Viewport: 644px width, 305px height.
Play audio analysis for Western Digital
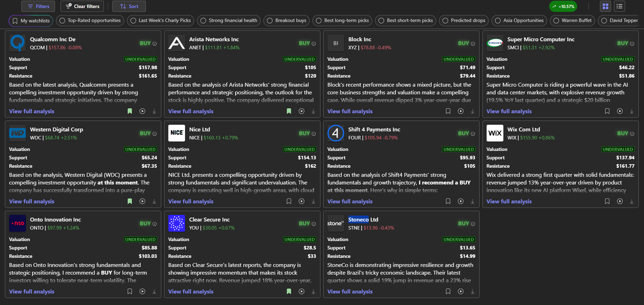pyautogui.click(x=142, y=202)
